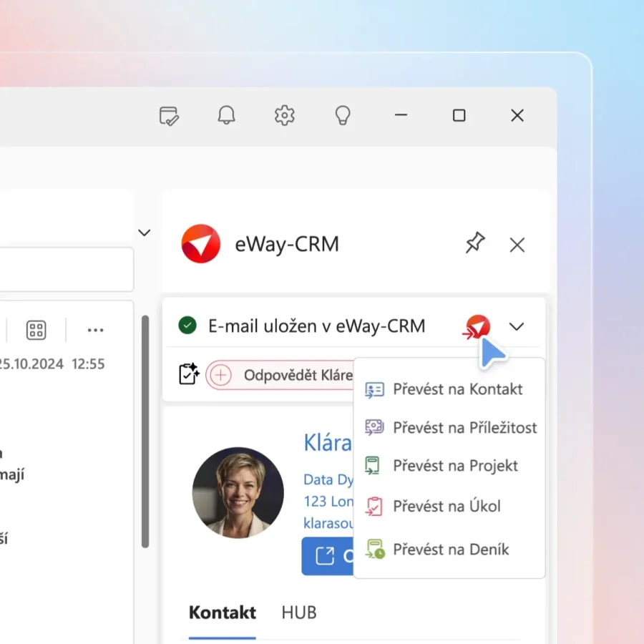
Task: Switch to the HUB tab
Action: (299, 613)
